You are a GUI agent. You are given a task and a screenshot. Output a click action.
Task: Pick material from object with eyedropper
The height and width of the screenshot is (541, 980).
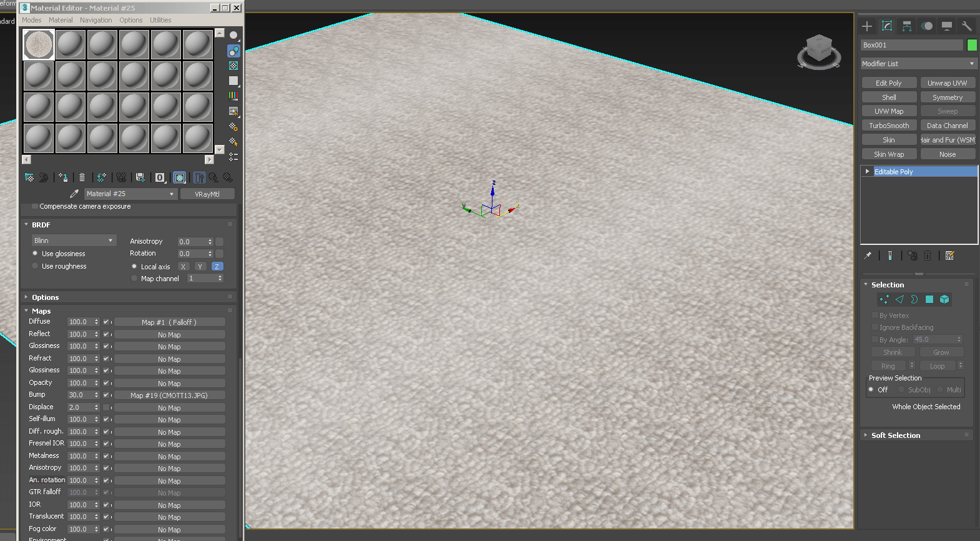click(74, 194)
